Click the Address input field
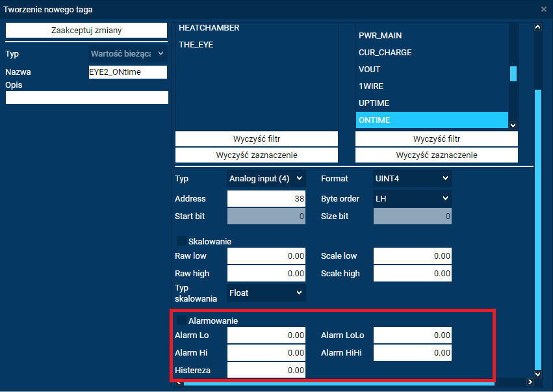 tap(266, 198)
